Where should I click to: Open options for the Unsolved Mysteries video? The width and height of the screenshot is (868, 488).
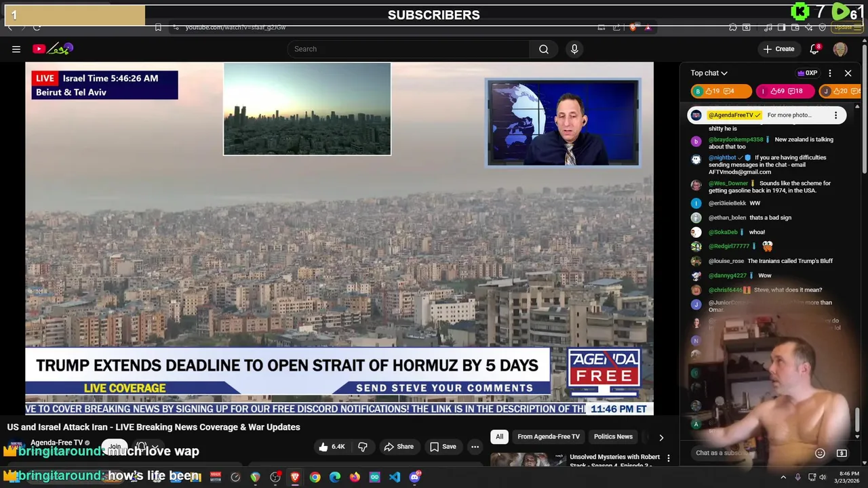(669, 459)
